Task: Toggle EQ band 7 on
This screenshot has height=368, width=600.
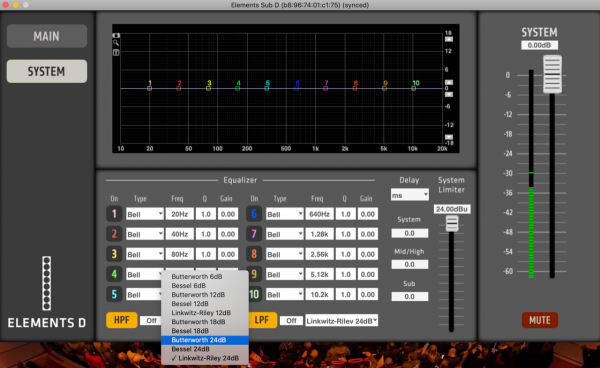Action: [254, 234]
